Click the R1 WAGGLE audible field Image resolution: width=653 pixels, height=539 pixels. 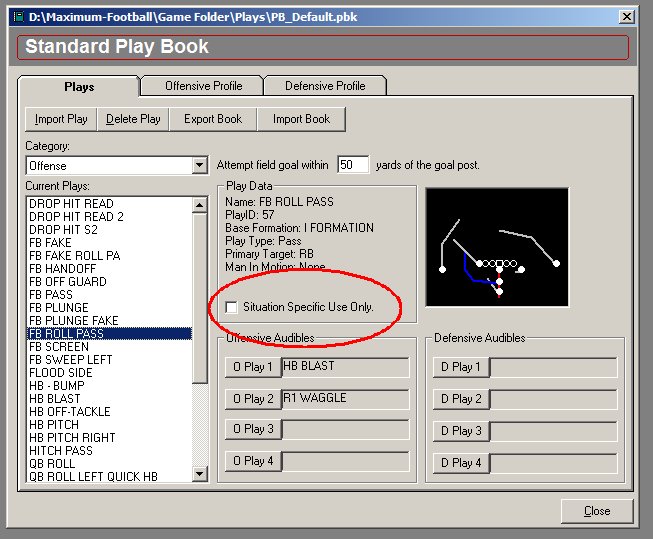click(x=346, y=399)
